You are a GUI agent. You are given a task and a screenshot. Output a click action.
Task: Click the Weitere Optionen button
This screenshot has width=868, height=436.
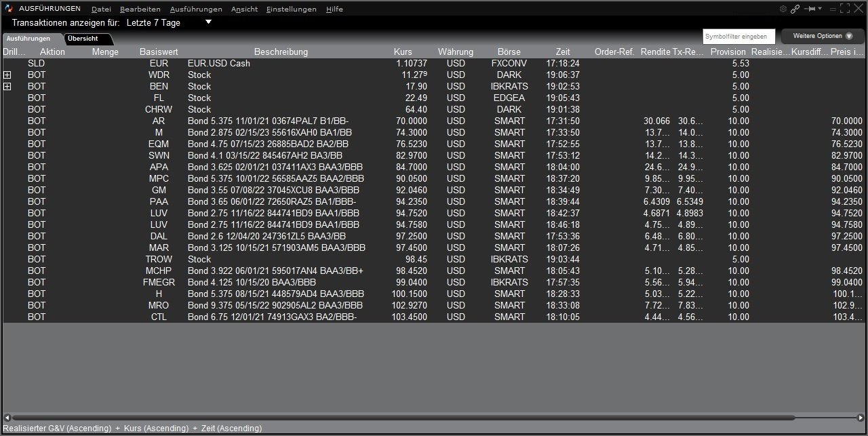coord(823,36)
